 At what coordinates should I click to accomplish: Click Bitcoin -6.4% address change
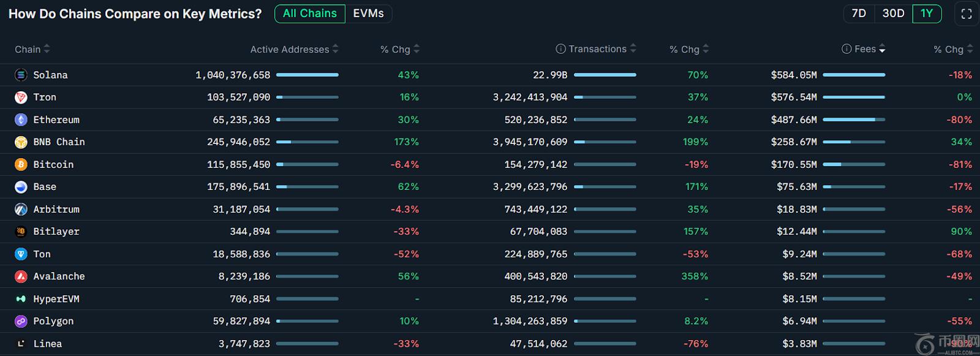405,164
